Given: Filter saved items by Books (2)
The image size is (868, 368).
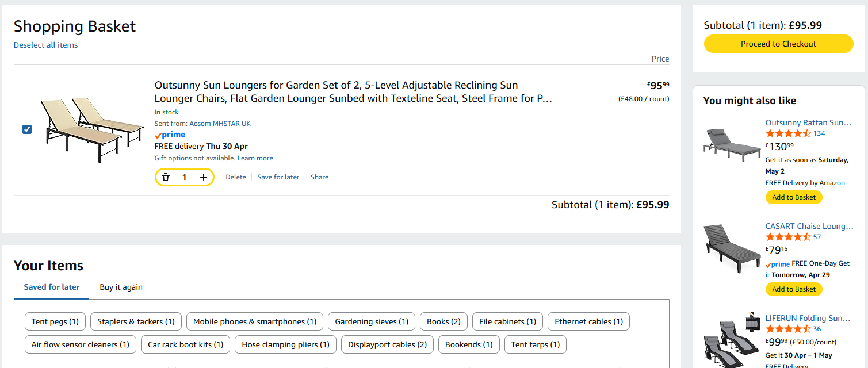Looking at the screenshot, I should (x=443, y=321).
